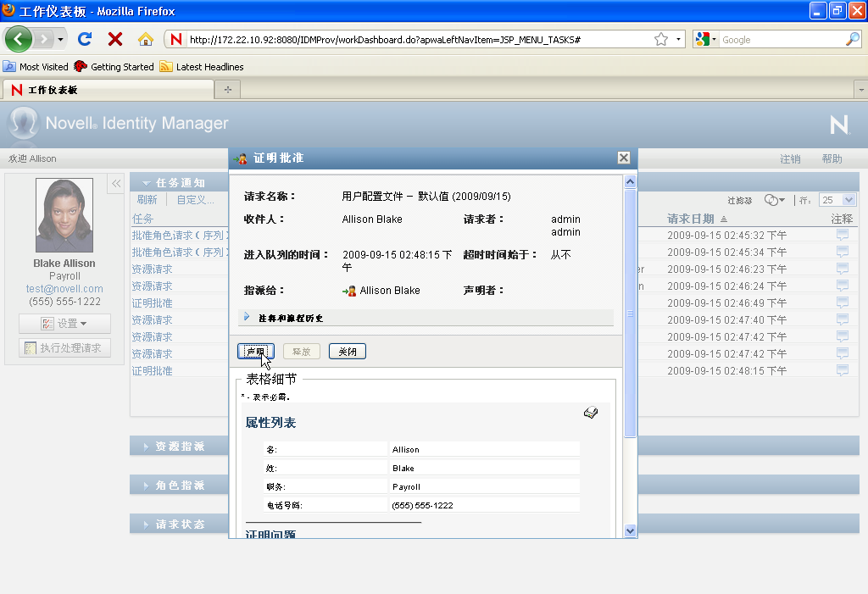Click the comment icon for 02:48:15 row
This screenshot has height=594, width=868.
(843, 370)
